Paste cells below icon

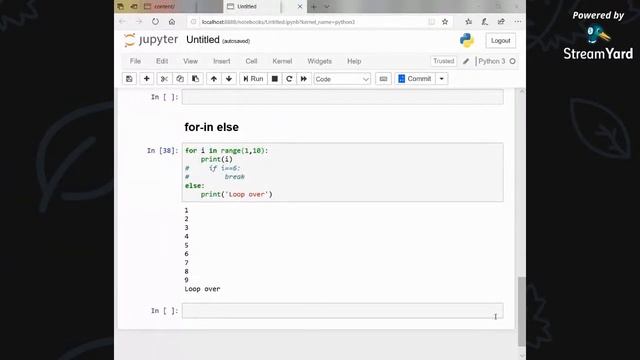196,79
